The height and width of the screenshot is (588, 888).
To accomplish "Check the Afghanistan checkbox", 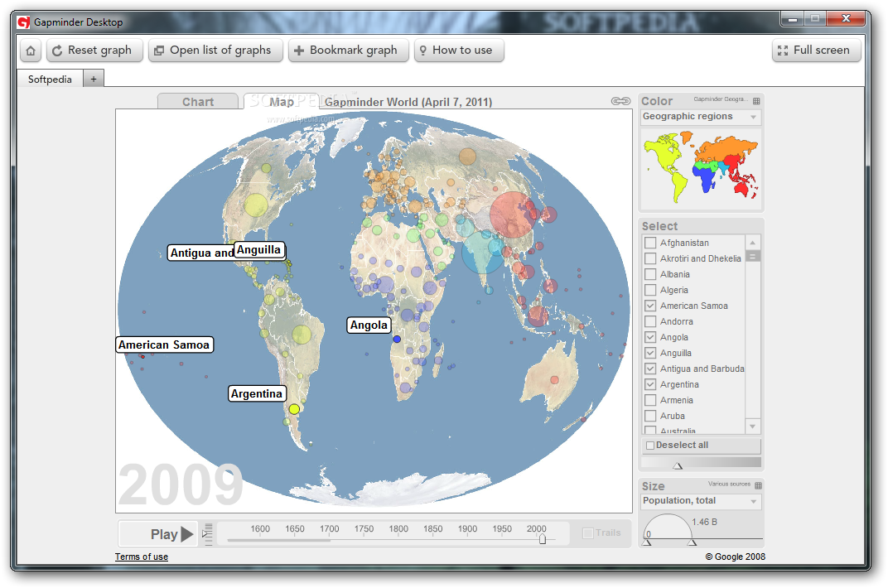I will tap(651, 243).
